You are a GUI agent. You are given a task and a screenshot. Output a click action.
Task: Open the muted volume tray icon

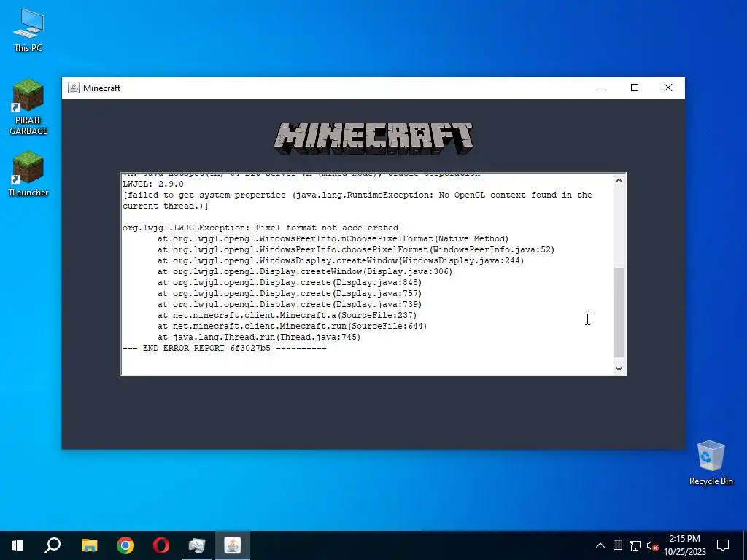(x=652, y=545)
